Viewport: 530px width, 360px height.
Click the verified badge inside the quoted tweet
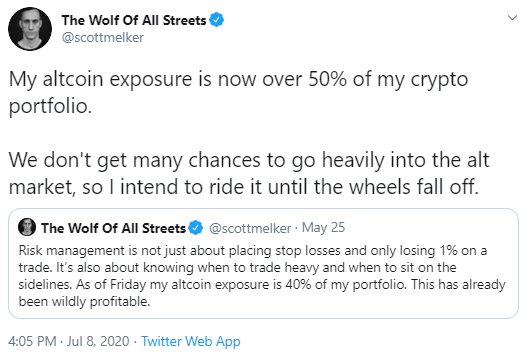click(x=195, y=227)
